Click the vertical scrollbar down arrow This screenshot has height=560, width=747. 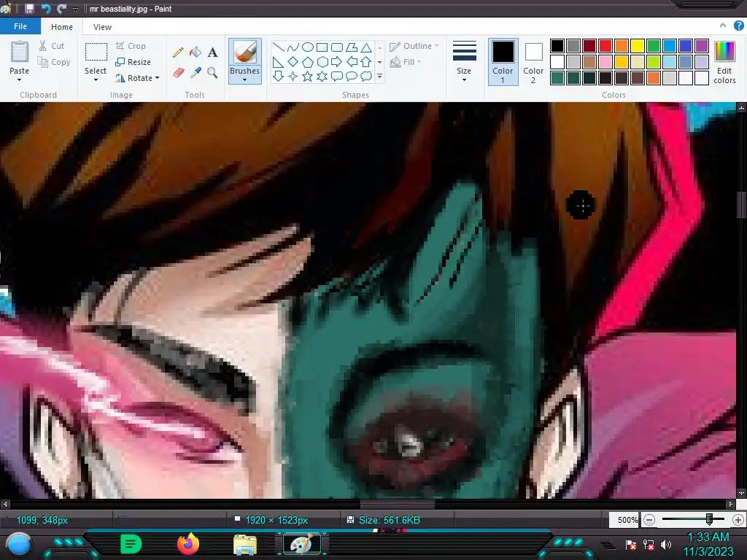[741, 494]
